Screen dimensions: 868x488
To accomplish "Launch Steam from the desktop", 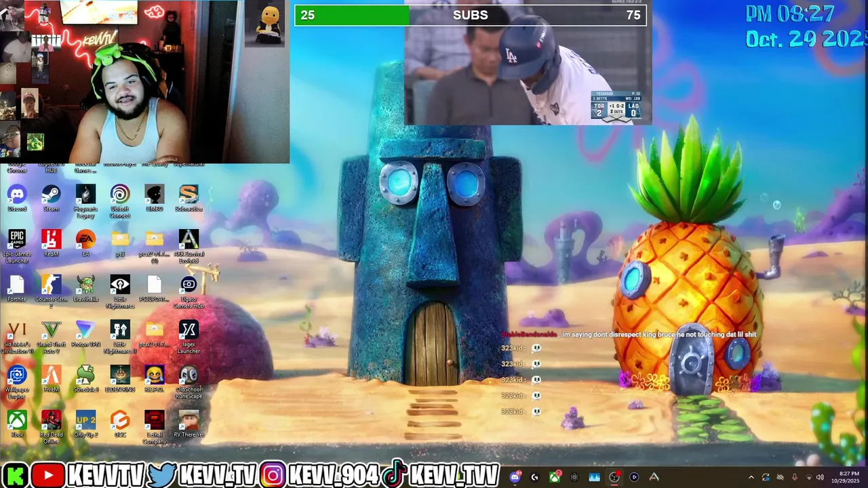I will pos(52,198).
